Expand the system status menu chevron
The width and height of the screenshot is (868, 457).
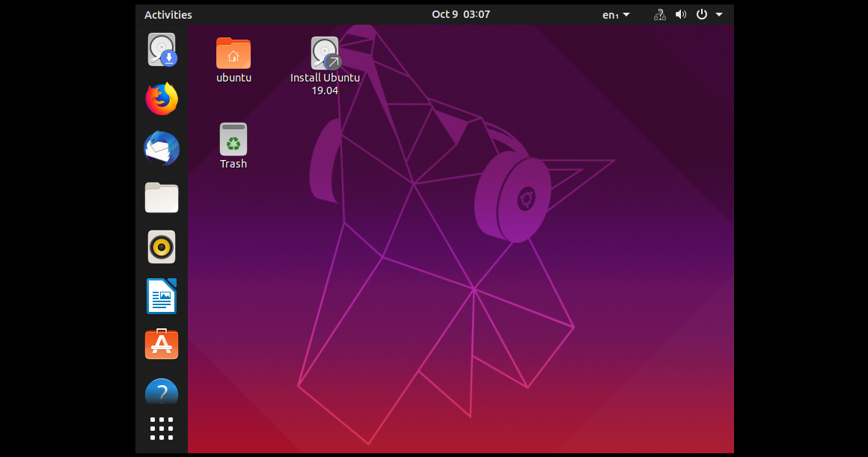tap(718, 14)
